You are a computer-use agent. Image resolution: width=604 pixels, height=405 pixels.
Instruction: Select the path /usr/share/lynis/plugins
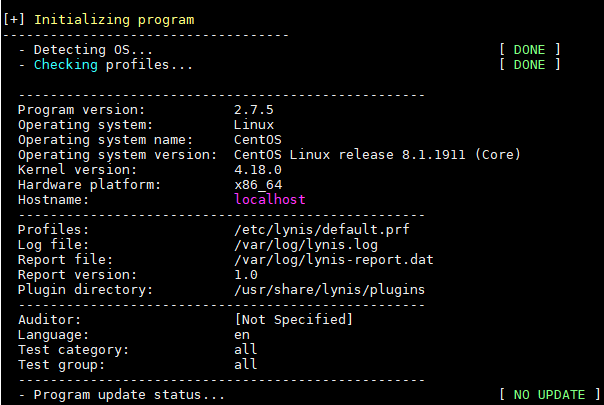(x=329, y=290)
